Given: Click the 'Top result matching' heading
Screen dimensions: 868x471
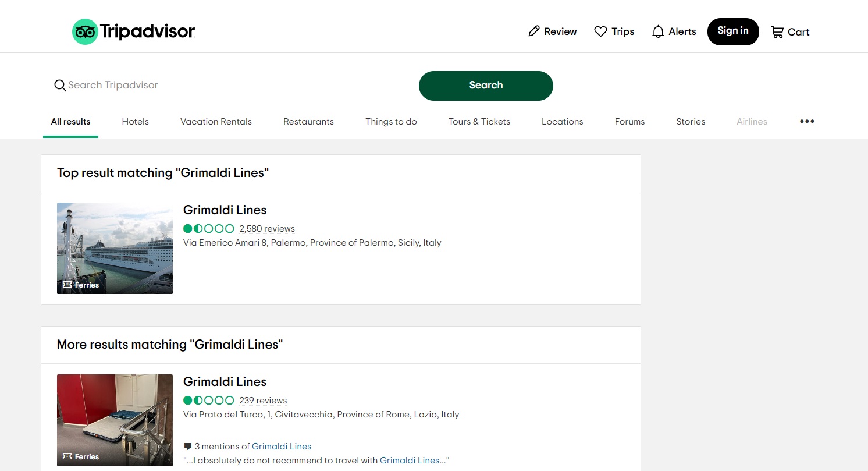Looking at the screenshot, I should (163, 173).
